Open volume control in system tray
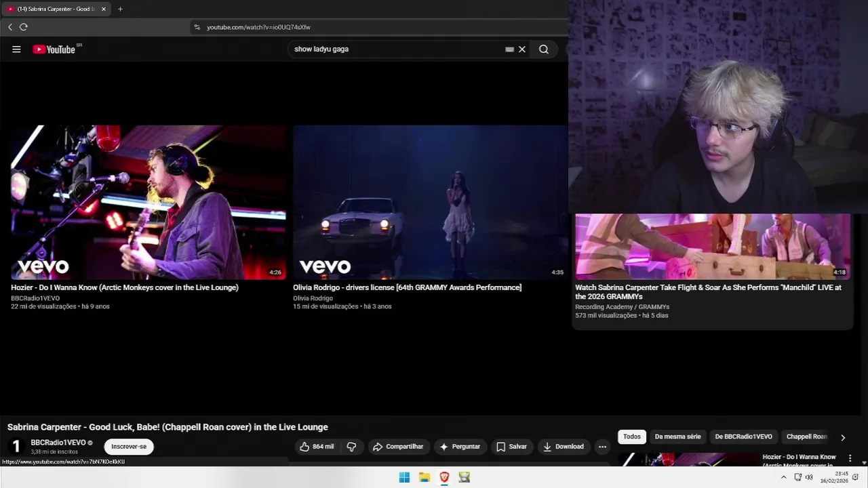Viewport: 868px width, 488px height. click(809, 477)
